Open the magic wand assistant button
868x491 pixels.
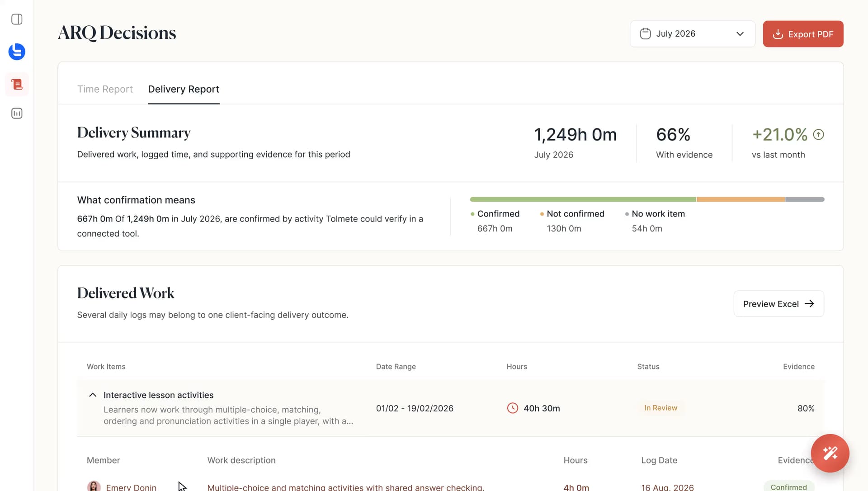(830, 453)
